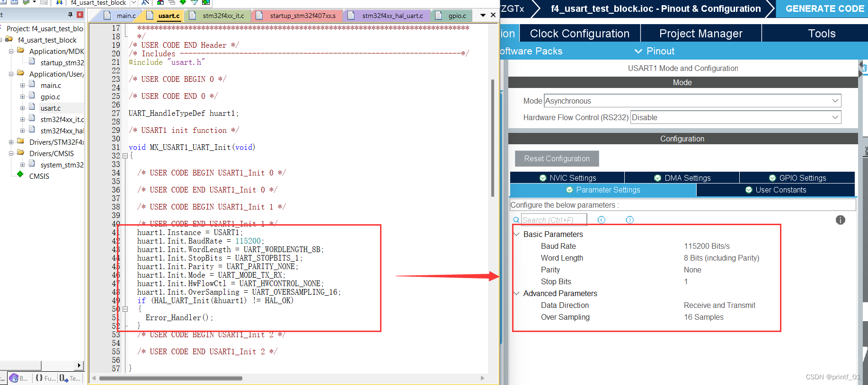The image size is (868, 385).
Task: Click the download to flash icon
Action: [x=59, y=2]
